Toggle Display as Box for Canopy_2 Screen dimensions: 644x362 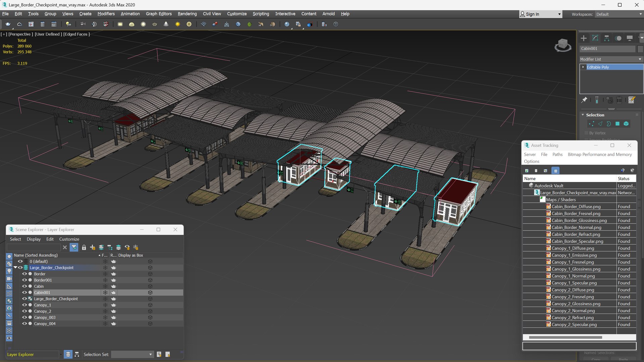pyautogui.click(x=150, y=311)
